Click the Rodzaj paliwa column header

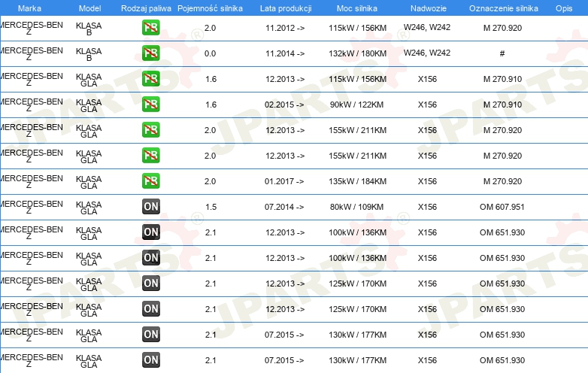[146, 8]
